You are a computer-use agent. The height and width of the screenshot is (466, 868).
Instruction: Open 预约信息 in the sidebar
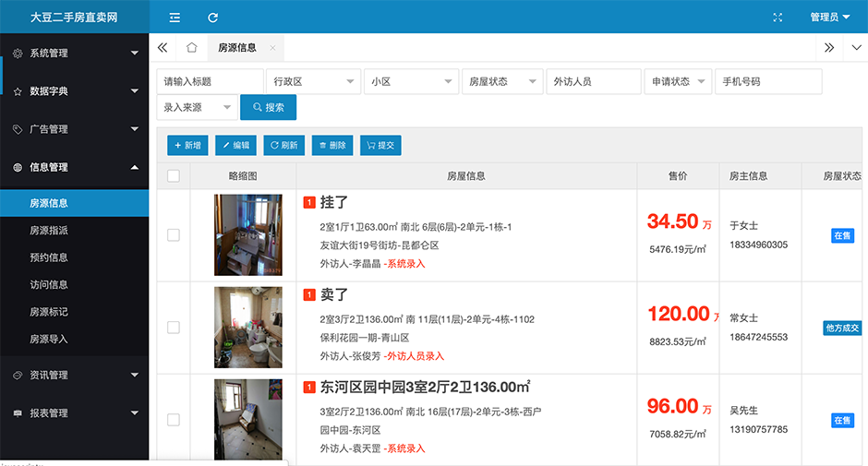tap(49, 257)
